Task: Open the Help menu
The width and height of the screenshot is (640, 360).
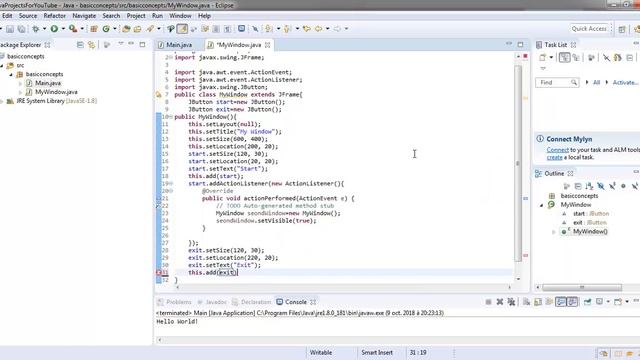Action: click(204, 16)
